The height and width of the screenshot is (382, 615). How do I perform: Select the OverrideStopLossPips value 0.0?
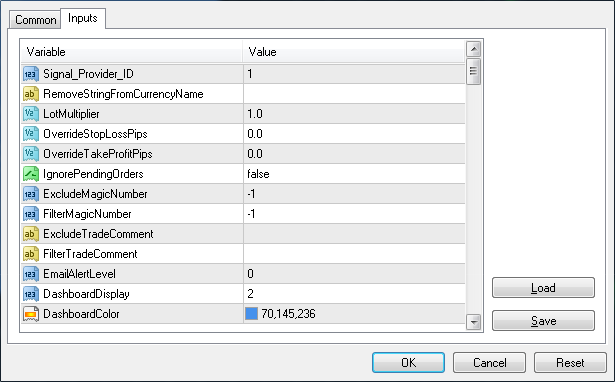pyautogui.click(x=354, y=134)
